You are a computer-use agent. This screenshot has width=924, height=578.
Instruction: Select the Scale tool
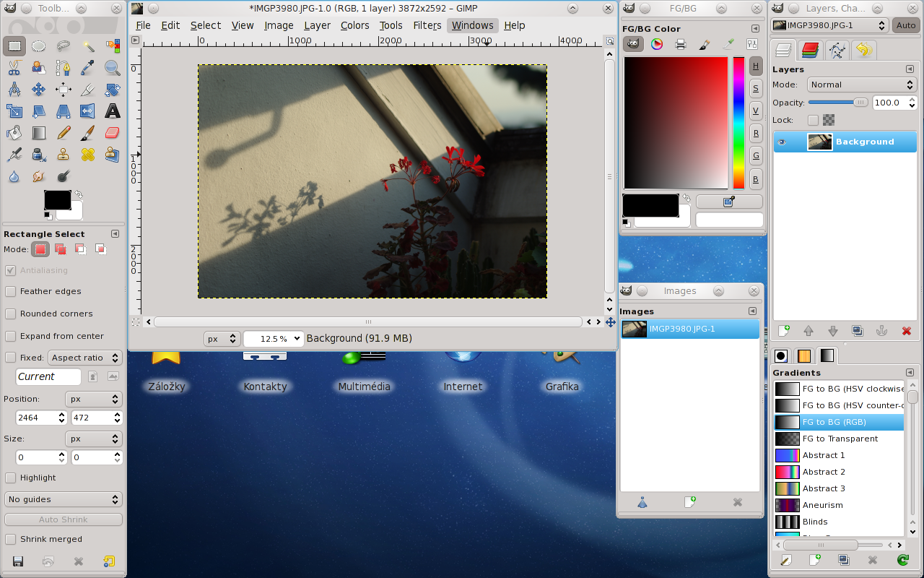pos(14,111)
